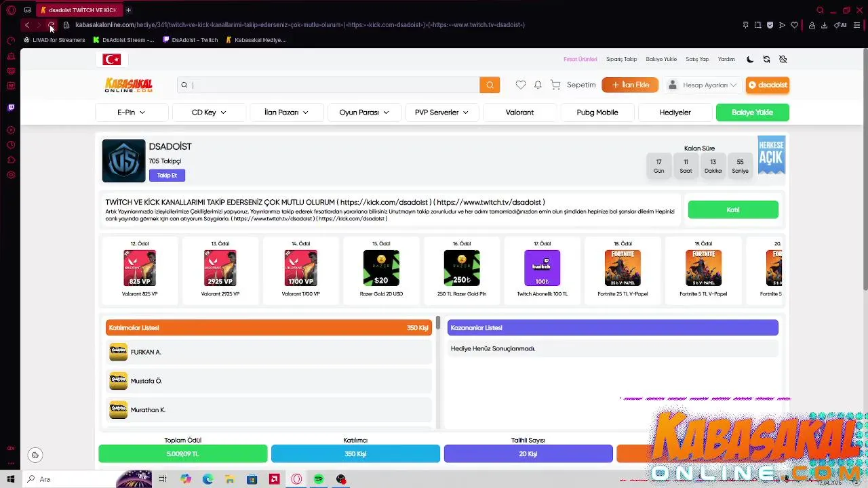Click the green Bakiye Yükle button

[753, 113]
